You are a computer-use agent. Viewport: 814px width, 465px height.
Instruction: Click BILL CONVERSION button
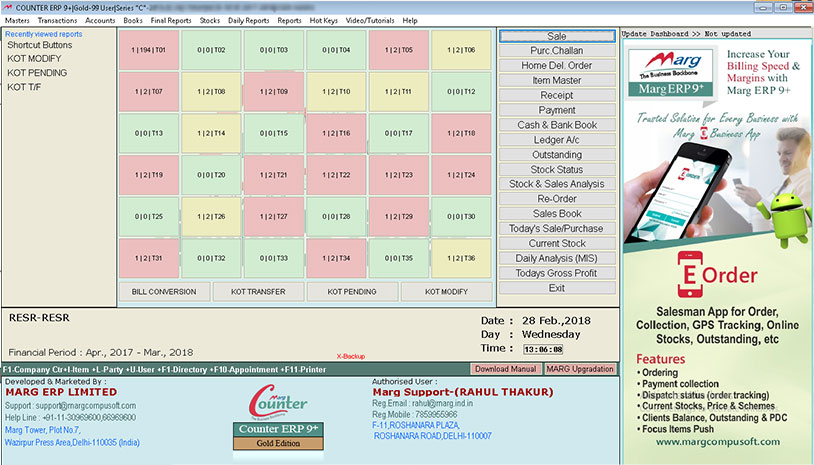[x=164, y=292]
